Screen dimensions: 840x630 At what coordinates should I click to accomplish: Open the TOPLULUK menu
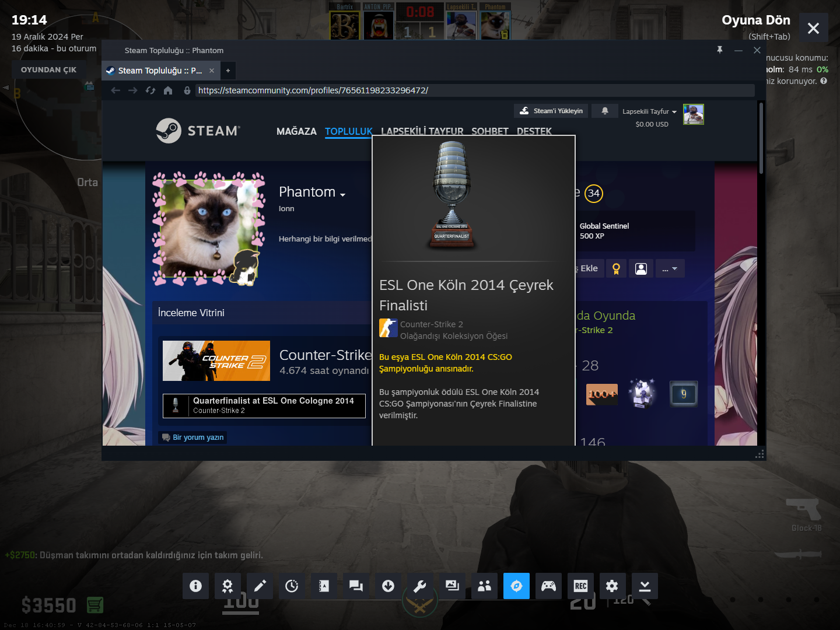pyautogui.click(x=349, y=131)
